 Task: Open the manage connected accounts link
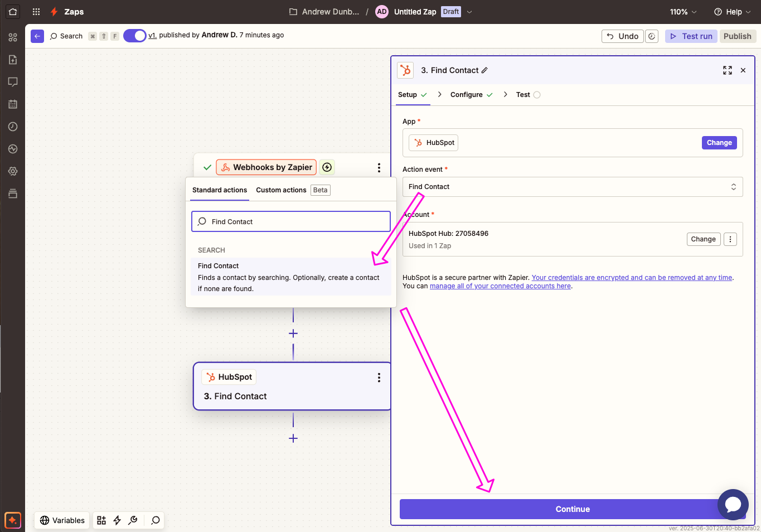tap(500, 286)
